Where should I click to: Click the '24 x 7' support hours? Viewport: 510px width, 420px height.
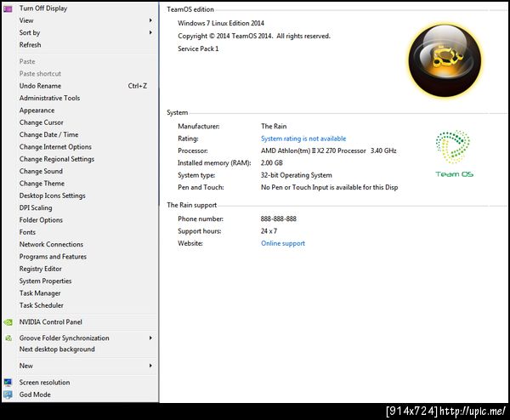pyautogui.click(x=269, y=231)
